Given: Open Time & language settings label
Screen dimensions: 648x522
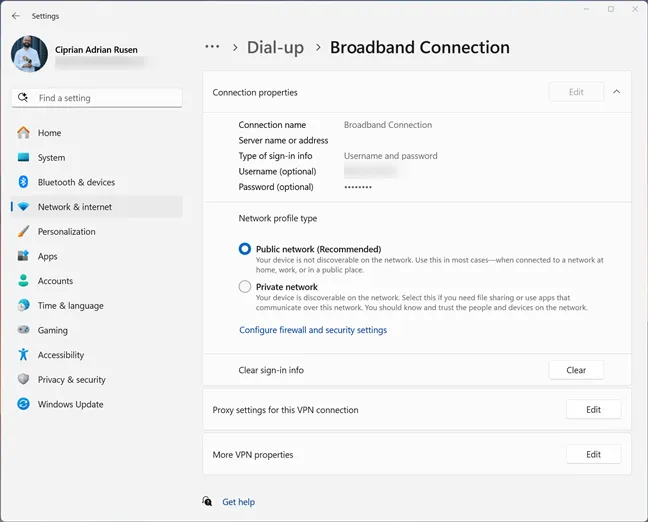Looking at the screenshot, I should point(71,306).
